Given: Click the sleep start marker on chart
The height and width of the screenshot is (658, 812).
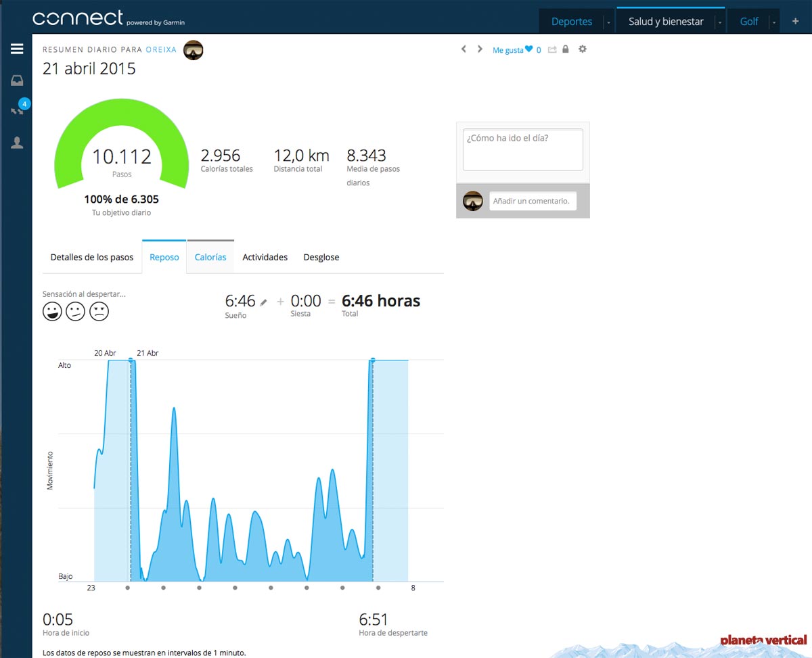Looking at the screenshot, I should point(131,361).
